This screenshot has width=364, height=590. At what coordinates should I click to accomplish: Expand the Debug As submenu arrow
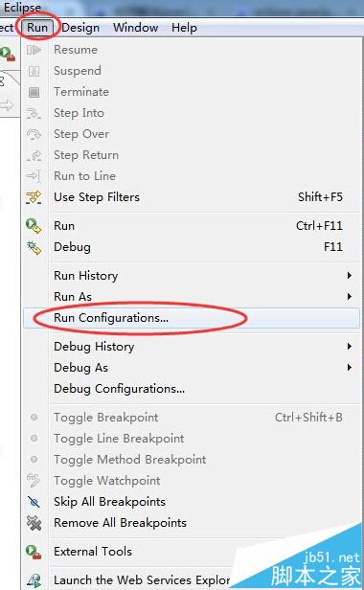pyautogui.click(x=350, y=367)
